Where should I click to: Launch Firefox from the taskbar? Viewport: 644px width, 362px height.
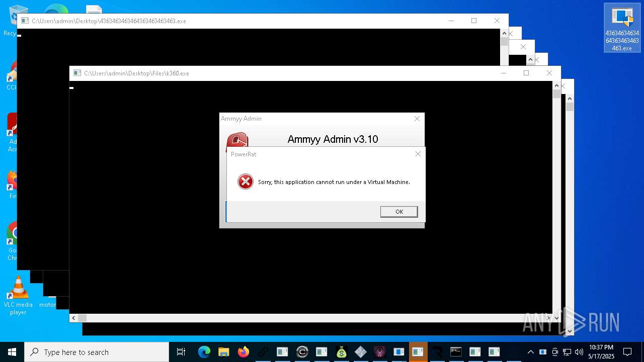pos(243,352)
